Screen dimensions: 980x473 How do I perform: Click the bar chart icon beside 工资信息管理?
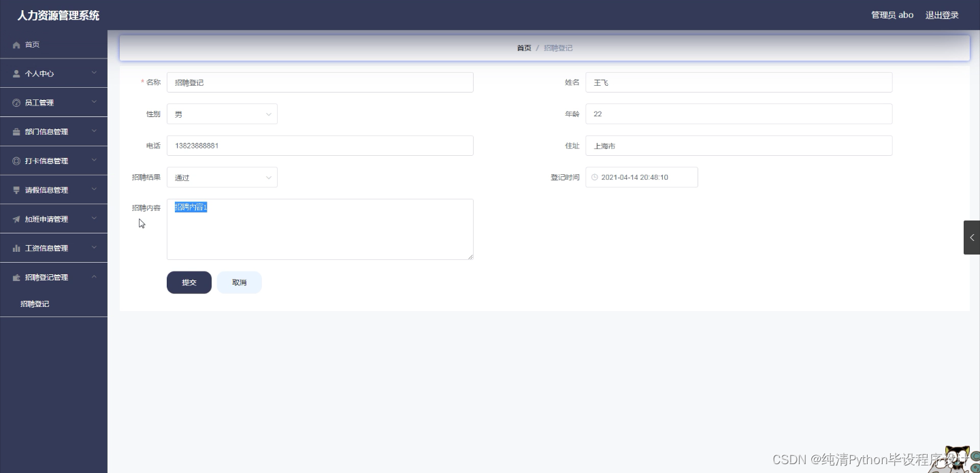(x=16, y=248)
